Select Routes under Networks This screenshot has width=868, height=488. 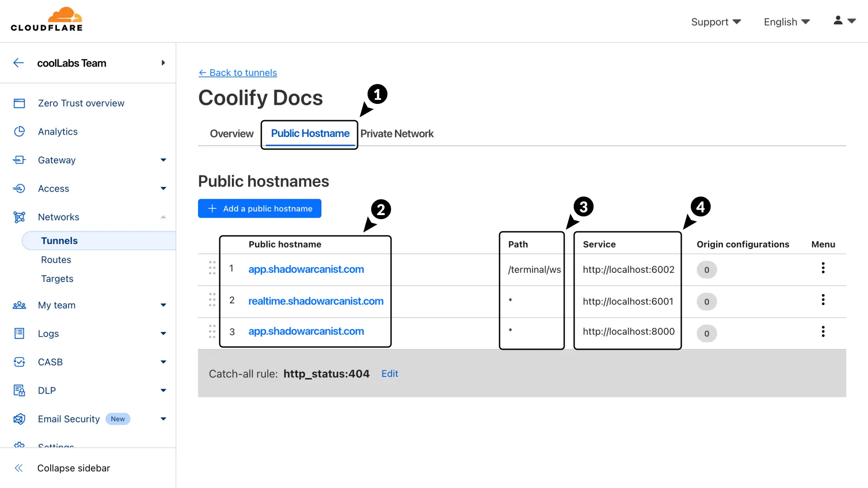[x=56, y=260]
